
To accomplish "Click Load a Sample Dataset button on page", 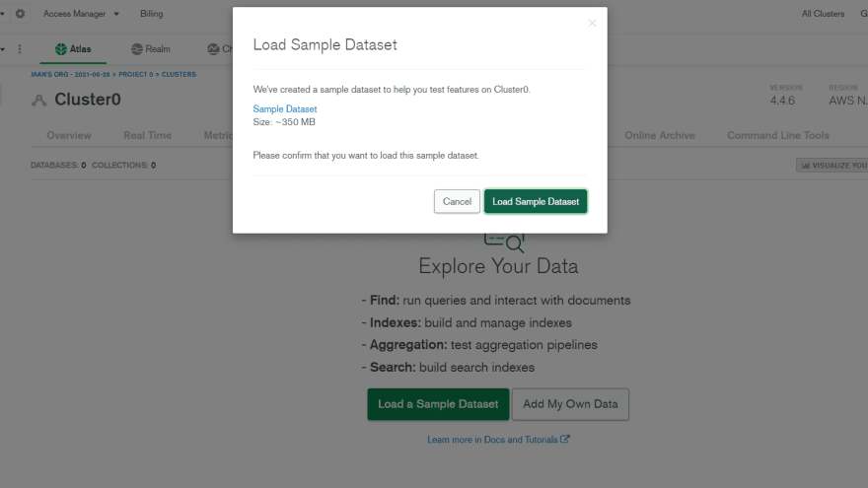I will click(x=438, y=404).
